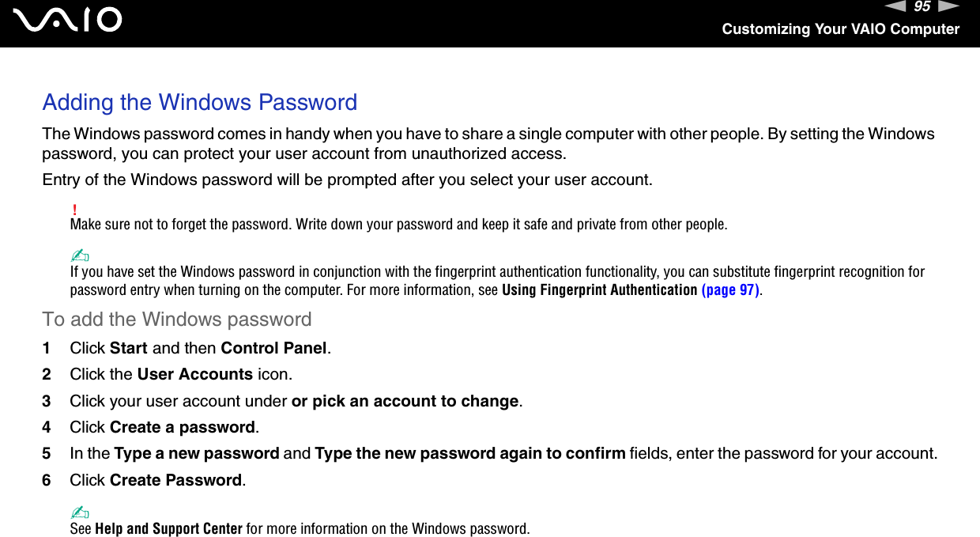Click the "Using Fingerprint Authentication" reference text

(599, 289)
